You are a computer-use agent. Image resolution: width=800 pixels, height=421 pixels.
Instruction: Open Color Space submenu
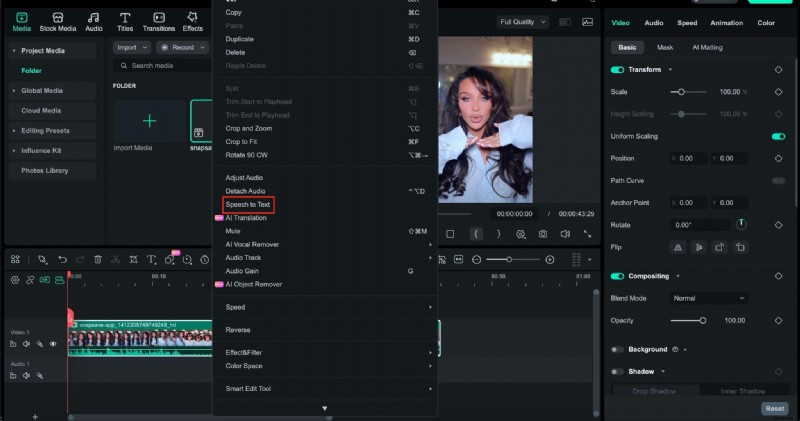(x=325, y=366)
